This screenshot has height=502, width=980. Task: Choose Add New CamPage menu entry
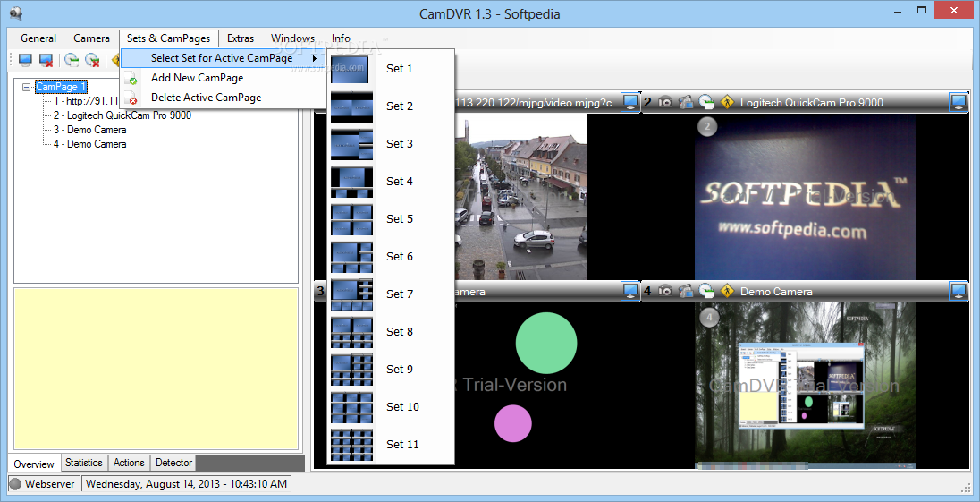[x=223, y=78]
